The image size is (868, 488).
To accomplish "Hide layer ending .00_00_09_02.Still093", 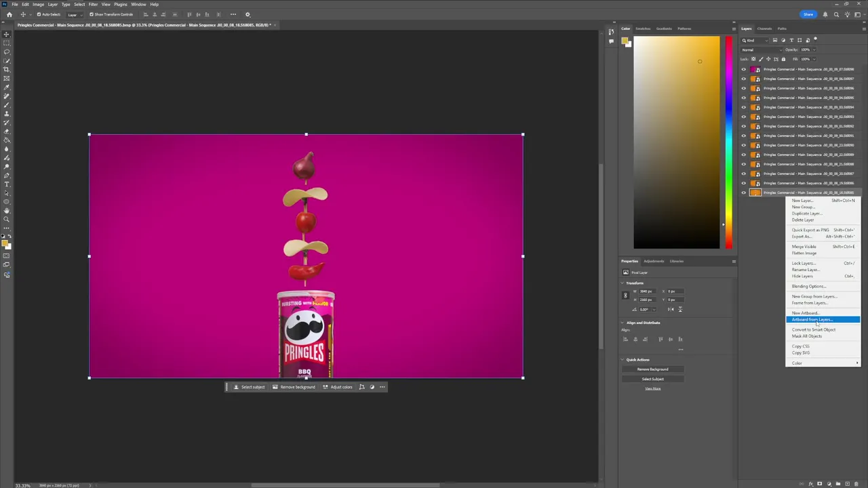I will [743, 117].
